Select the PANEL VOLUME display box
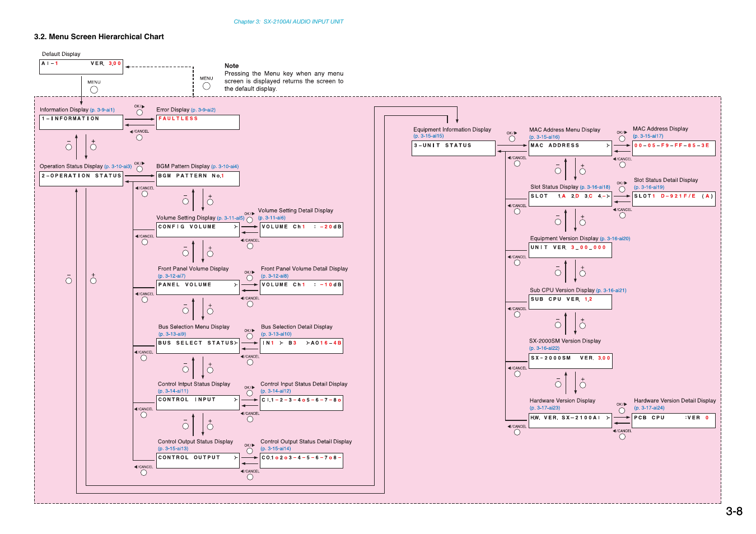 point(198,288)
